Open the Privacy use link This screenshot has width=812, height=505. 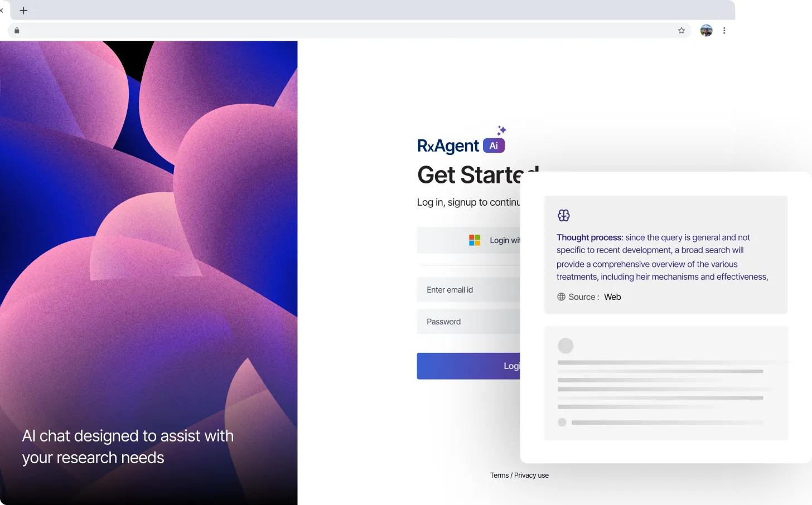pos(531,475)
